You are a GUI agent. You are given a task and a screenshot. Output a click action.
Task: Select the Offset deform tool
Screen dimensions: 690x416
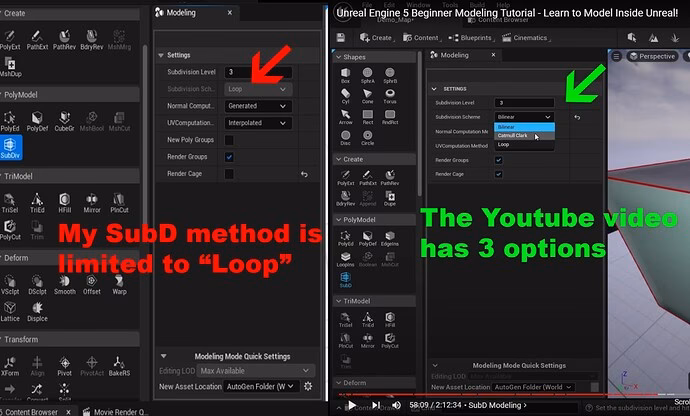coord(92,284)
